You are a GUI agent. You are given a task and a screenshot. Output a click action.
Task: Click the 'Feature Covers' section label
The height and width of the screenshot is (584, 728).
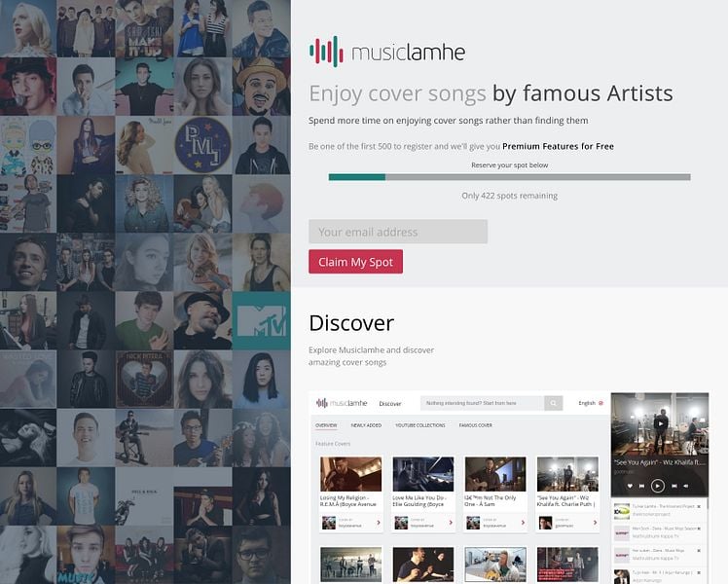pos(333,444)
